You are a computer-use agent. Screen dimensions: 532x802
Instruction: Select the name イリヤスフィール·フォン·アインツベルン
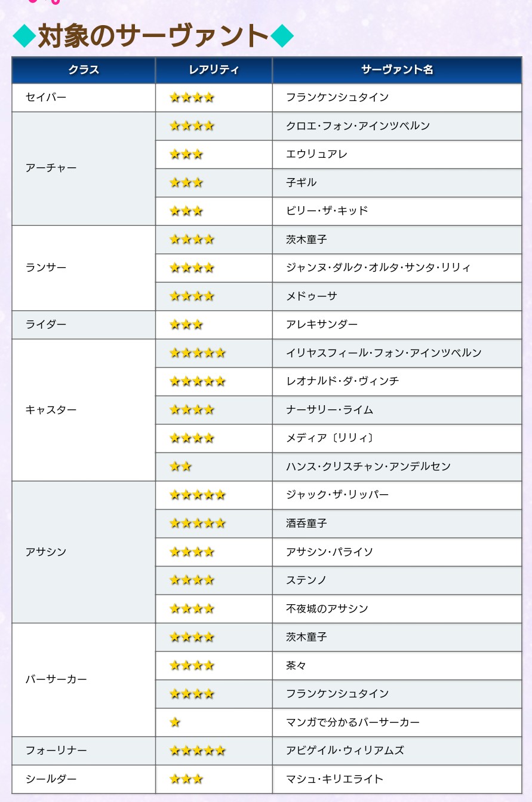(383, 353)
